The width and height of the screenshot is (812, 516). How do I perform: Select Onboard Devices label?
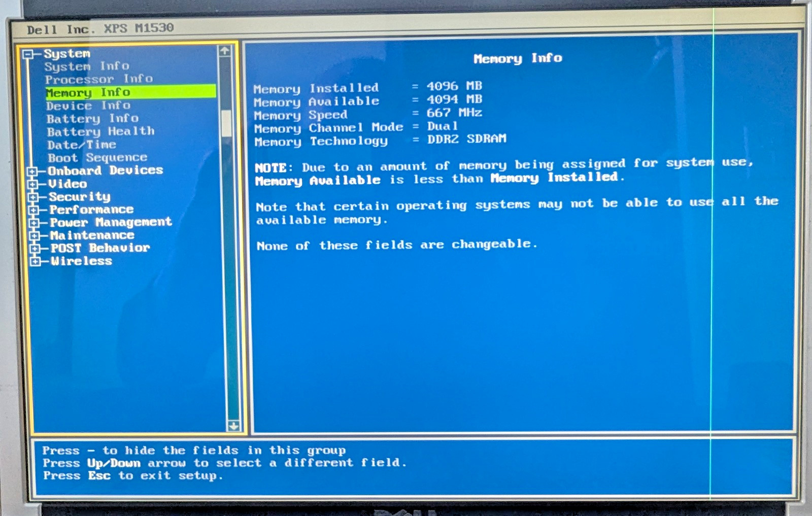[106, 170]
